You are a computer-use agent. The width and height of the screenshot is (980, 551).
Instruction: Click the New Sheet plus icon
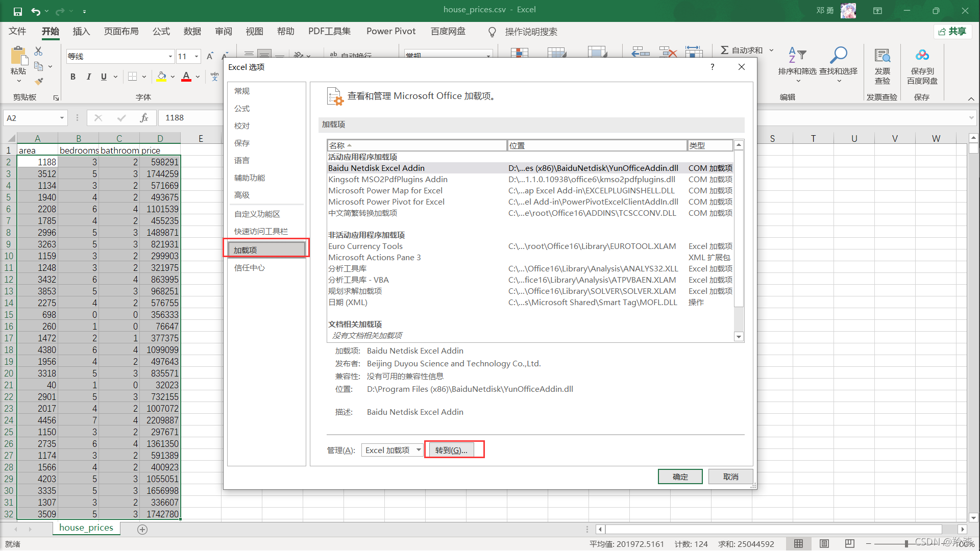click(x=142, y=530)
